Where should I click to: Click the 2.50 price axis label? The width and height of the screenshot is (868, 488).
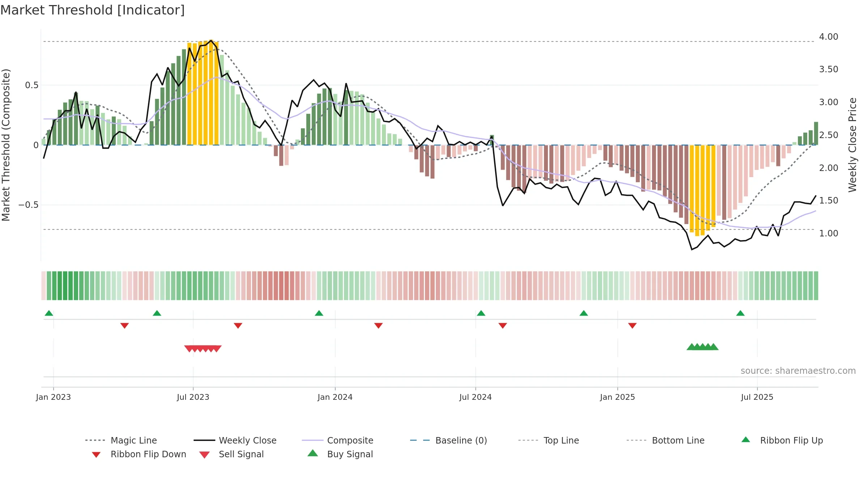click(829, 135)
